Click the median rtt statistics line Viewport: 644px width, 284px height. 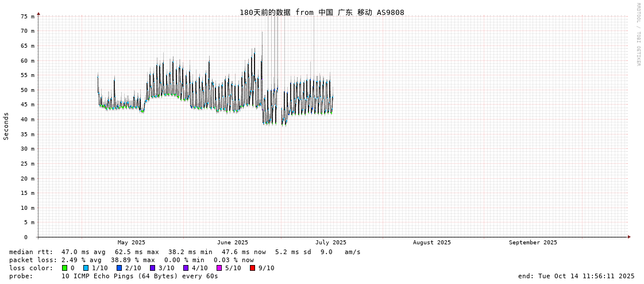pos(185,252)
